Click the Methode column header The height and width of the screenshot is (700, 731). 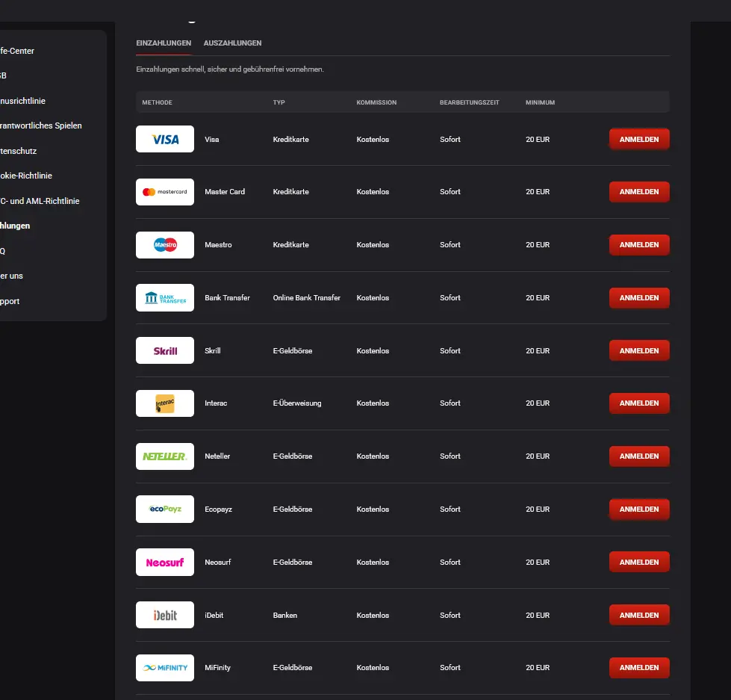[x=157, y=102]
